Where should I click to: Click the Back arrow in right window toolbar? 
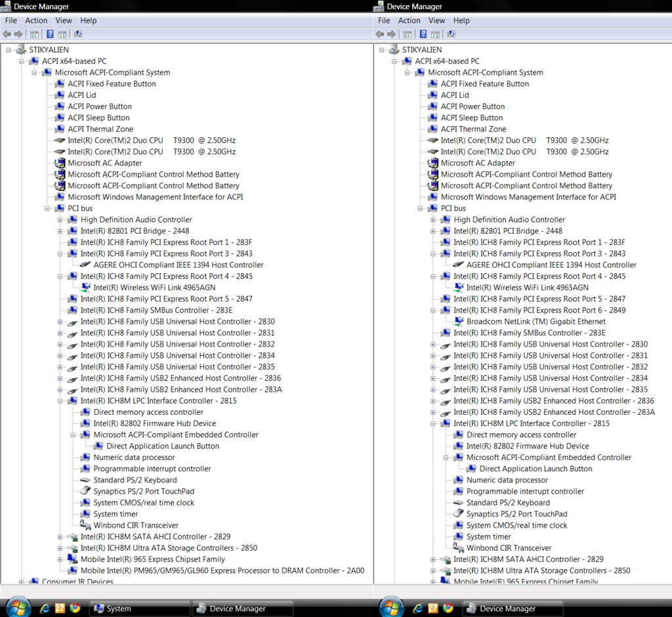pyautogui.click(x=380, y=34)
